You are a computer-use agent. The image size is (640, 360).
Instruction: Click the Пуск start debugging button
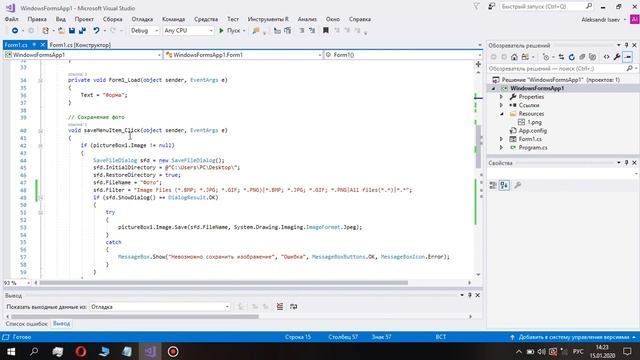point(230,31)
